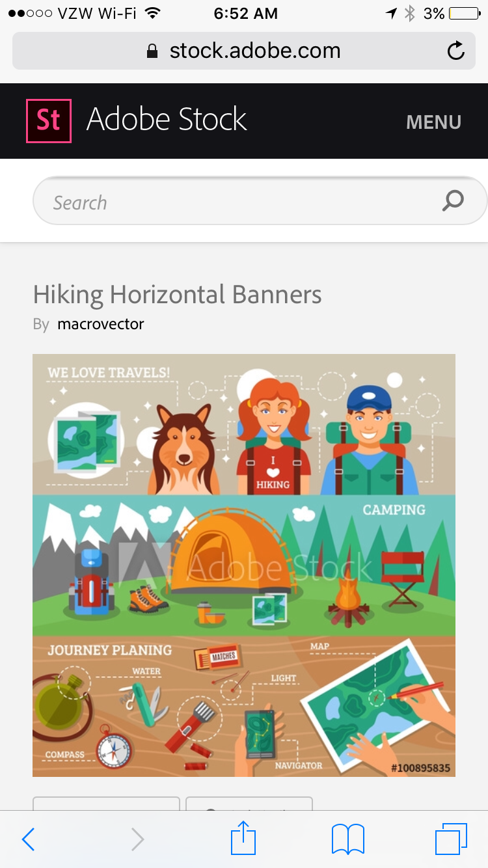Tap the Adobe Stock 'St' logo

tap(48, 120)
